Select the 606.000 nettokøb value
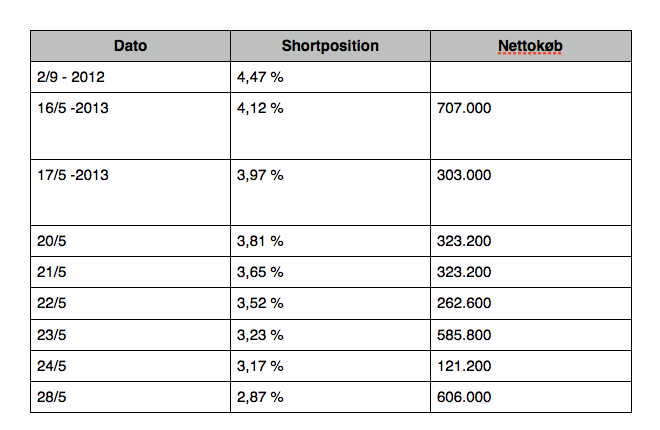 [x=464, y=397]
